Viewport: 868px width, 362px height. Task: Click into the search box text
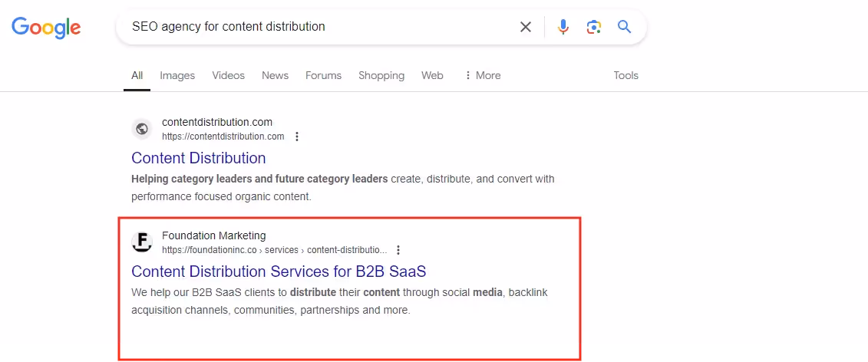(x=228, y=27)
